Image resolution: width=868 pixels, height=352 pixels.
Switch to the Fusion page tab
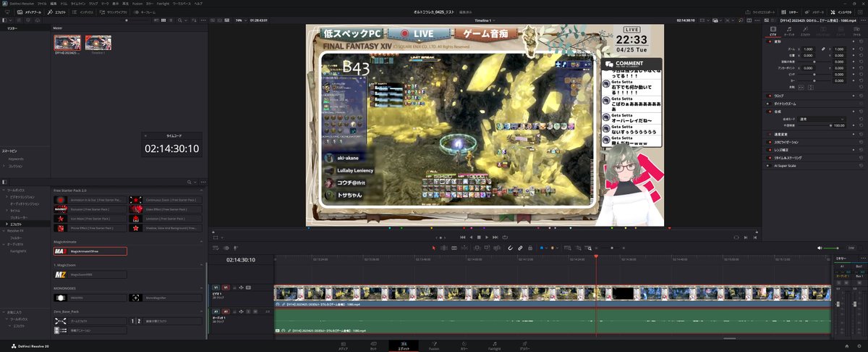pyautogui.click(x=433, y=345)
